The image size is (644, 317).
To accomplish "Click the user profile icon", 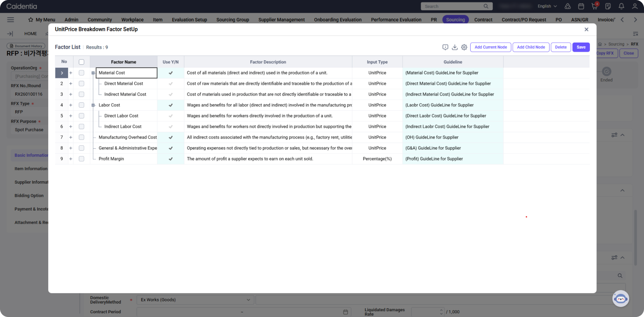I will [x=635, y=6].
